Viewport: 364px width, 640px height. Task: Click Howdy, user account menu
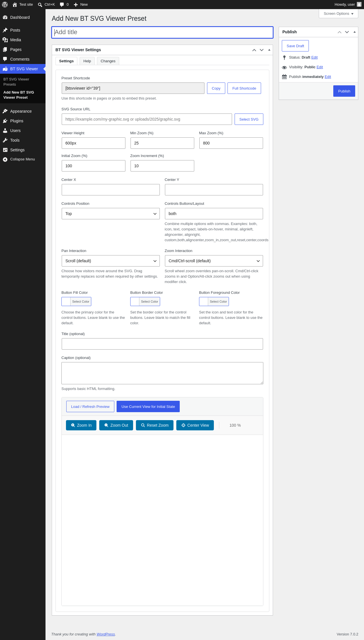[348, 5]
